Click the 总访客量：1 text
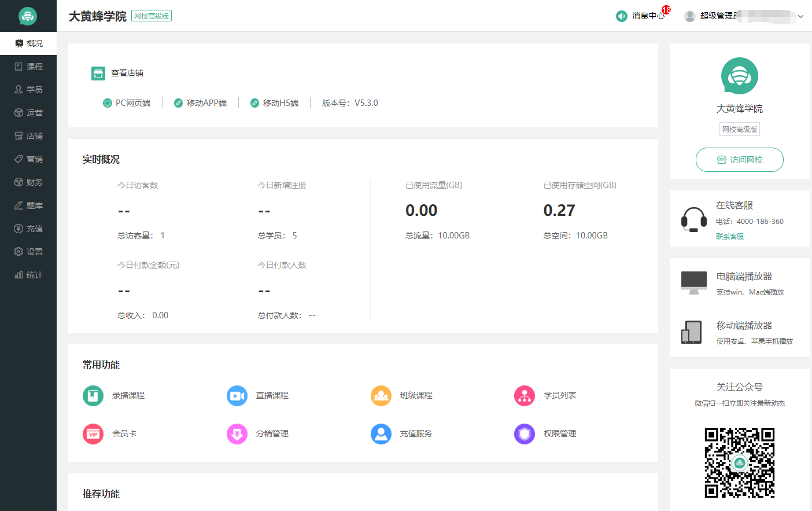Viewport: 812px width, 511px height. coord(141,236)
